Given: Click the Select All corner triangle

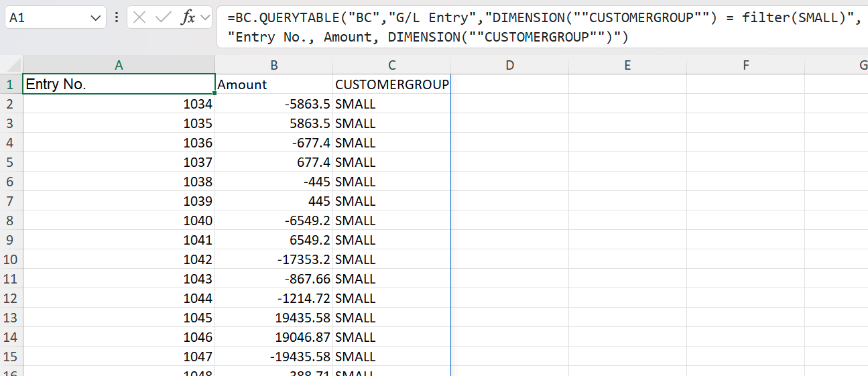Looking at the screenshot, I should coord(11,66).
